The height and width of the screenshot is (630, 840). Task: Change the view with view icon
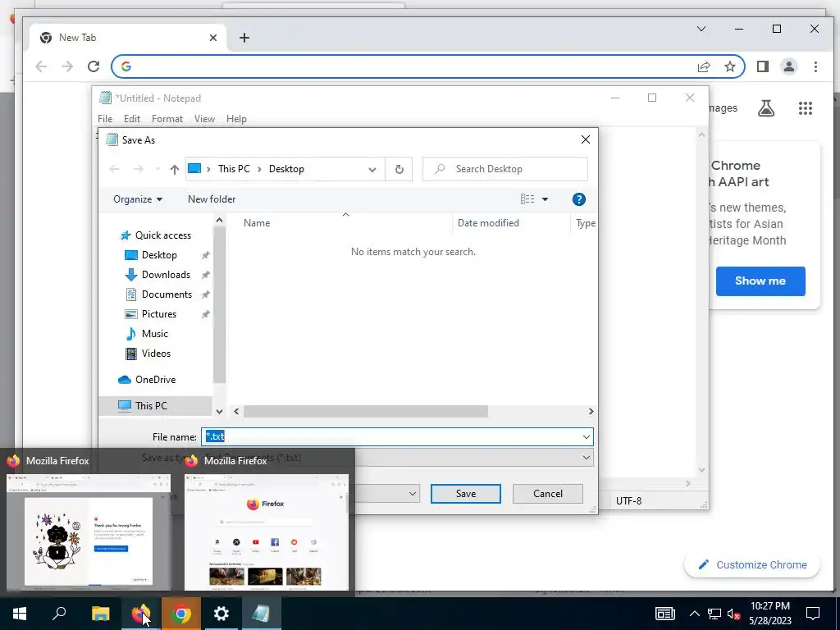coord(527,199)
